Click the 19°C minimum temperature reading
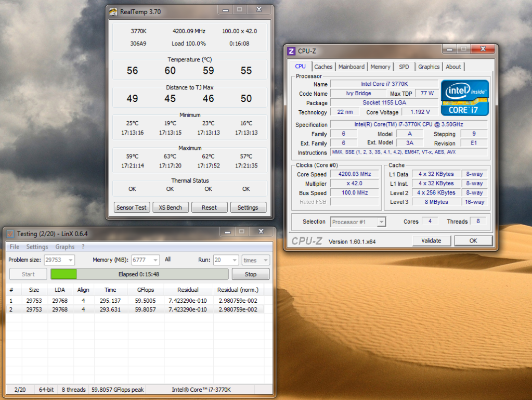 coord(170,123)
